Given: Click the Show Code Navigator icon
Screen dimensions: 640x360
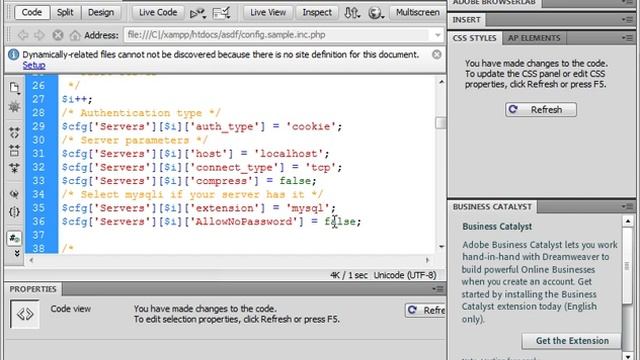Looking at the screenshot, I should (14, 107).
